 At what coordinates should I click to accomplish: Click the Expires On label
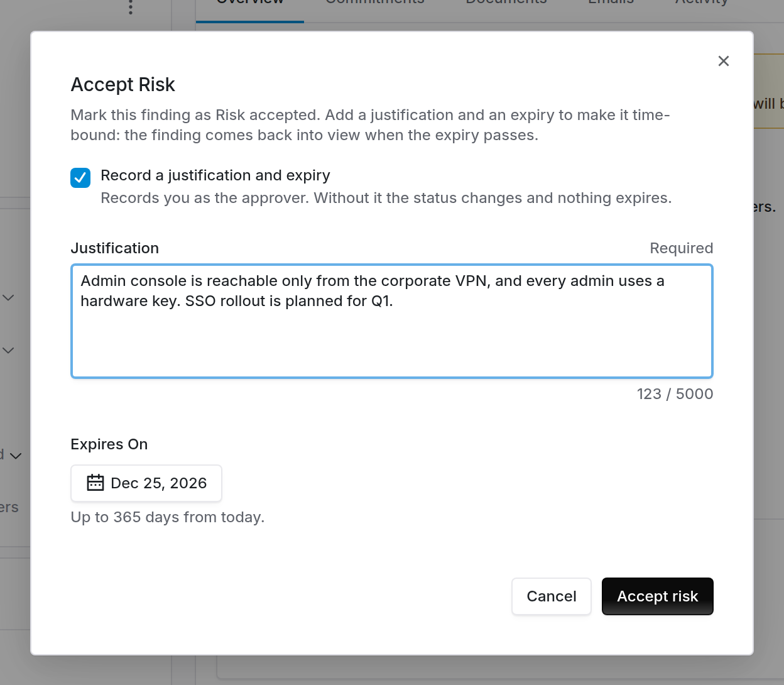click(x=109, y=444)
